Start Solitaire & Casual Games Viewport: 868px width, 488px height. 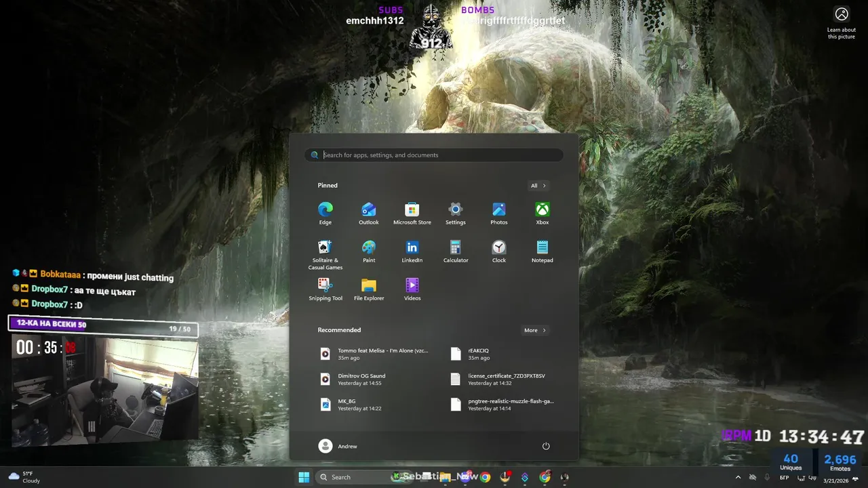(x=325, y=255)
